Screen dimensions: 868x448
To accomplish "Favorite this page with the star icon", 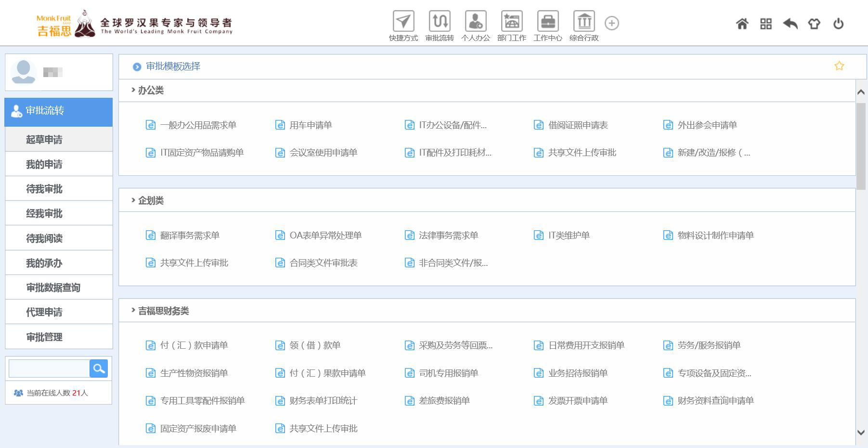I will [x=839, y=66].
